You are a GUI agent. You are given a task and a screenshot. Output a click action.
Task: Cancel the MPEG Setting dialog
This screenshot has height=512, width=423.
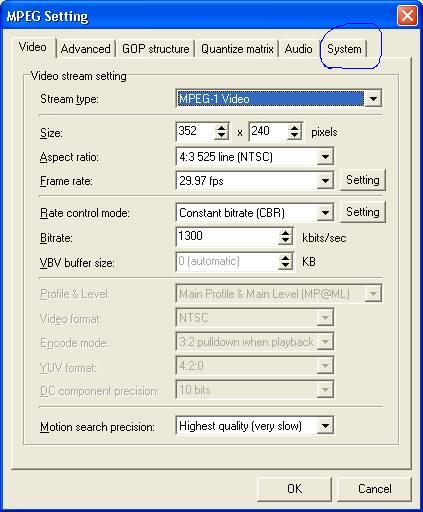[374, 489]
